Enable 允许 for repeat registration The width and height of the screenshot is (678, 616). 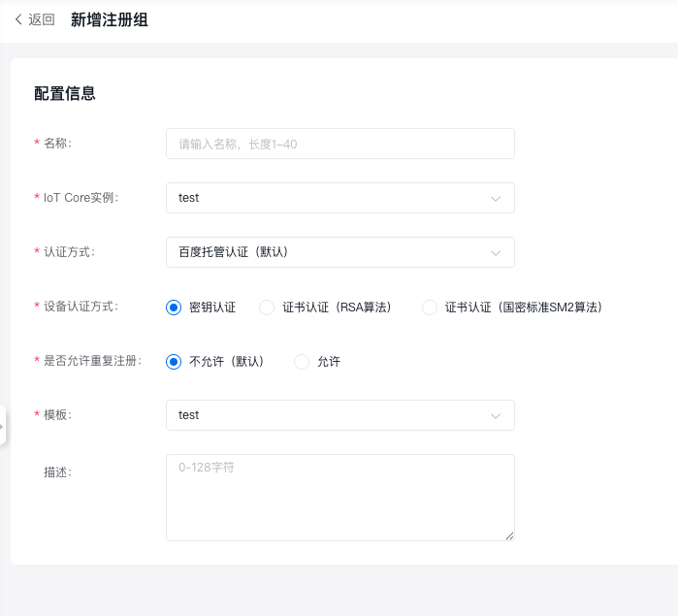click(302, 362)
